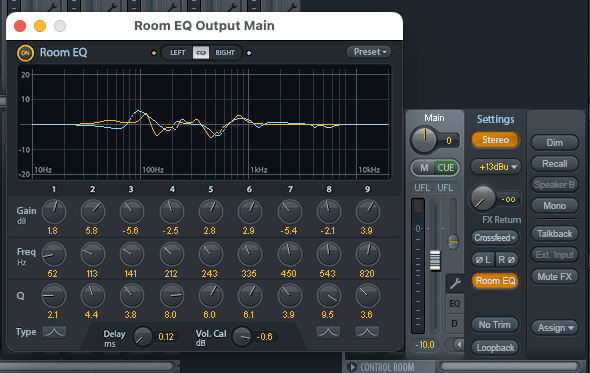Click the band 1 Freq knob at 52

[x=54, y=254]
